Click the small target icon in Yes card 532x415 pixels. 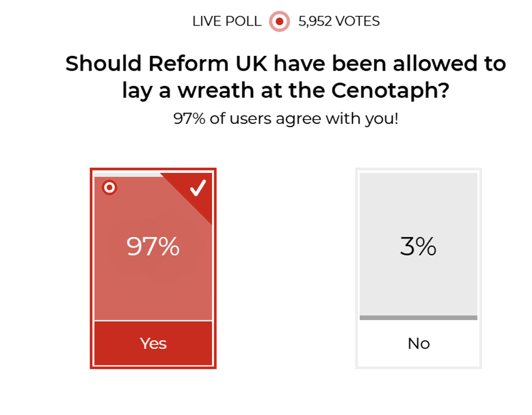click(110, 188)
